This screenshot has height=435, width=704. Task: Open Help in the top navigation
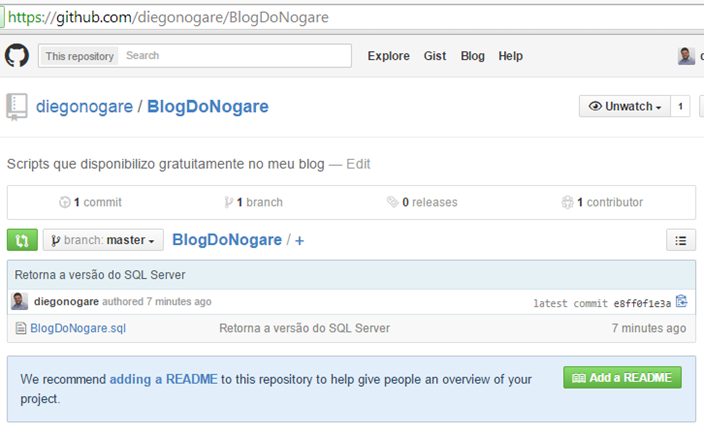coord(510,56)
